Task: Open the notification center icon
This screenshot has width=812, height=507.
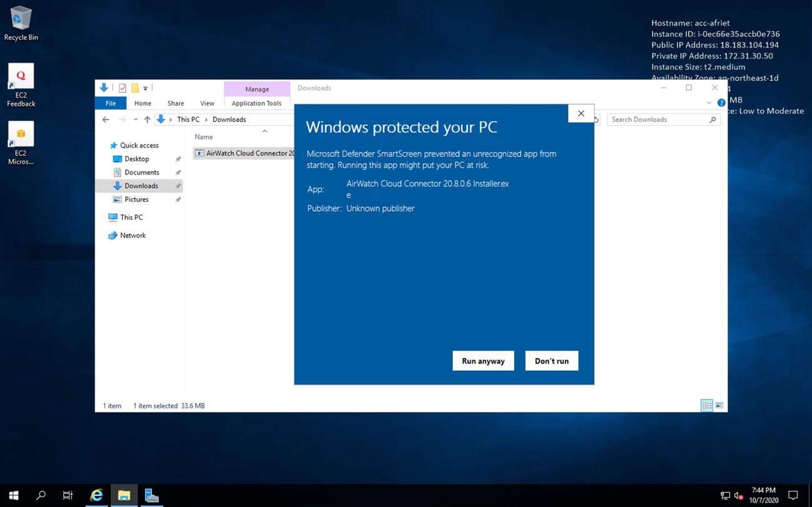Action: (x=793, y=495)
